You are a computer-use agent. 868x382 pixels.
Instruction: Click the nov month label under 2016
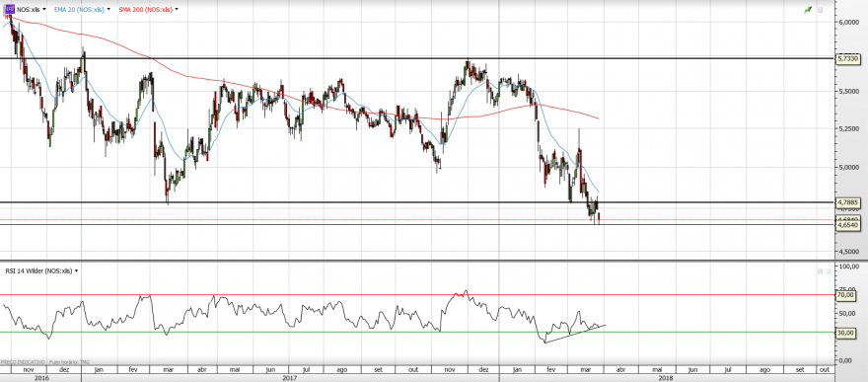point(29,369)
